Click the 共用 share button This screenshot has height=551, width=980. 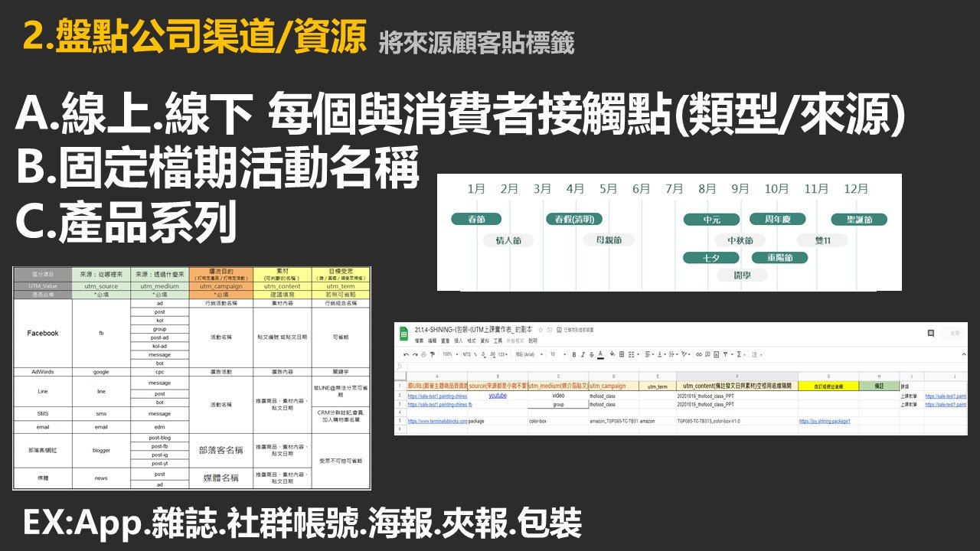point(953,334)
